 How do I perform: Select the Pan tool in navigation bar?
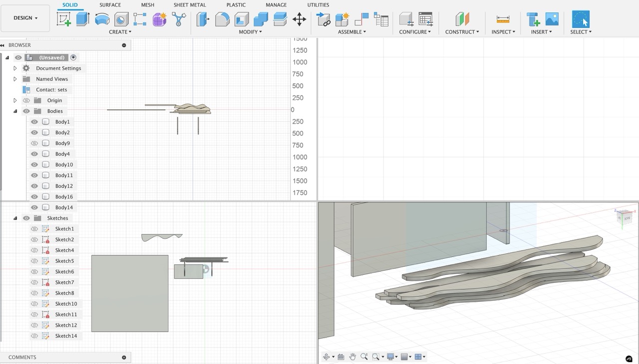(352, 357)
